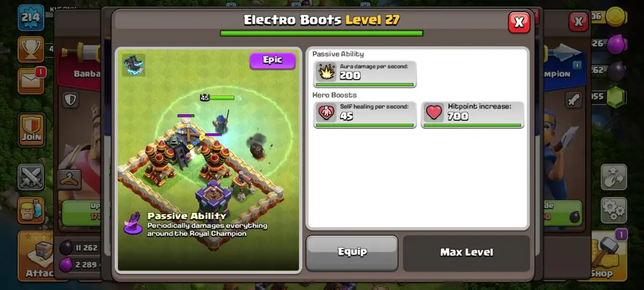Tap the Electro Boots equipment icon

(133, 65)
